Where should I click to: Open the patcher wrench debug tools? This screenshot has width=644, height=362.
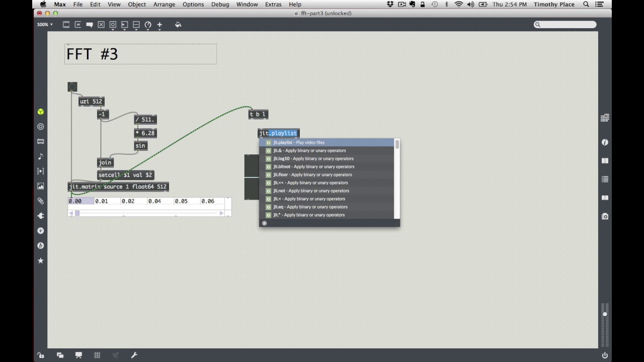(134, 355)
